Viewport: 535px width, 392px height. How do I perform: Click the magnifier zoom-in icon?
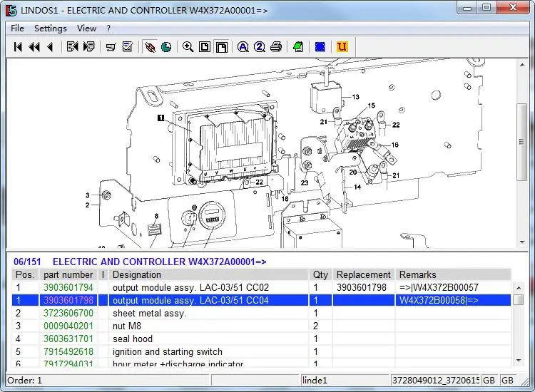188,47
